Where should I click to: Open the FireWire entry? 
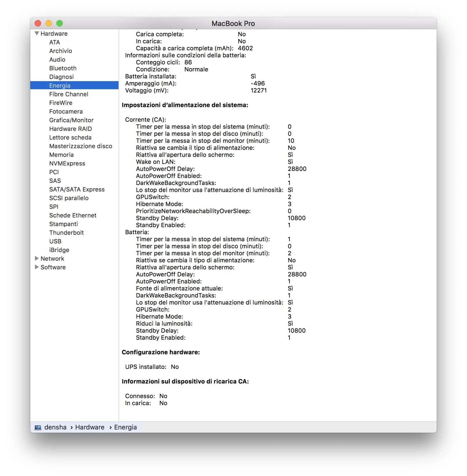tap(61, 103)
